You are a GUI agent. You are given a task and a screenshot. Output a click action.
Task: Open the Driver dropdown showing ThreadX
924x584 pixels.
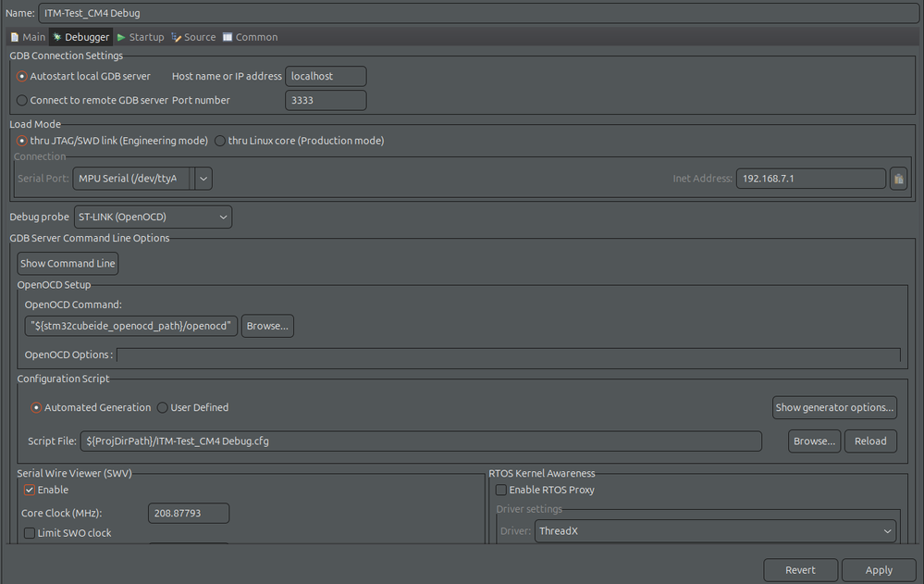coord(887,530)
